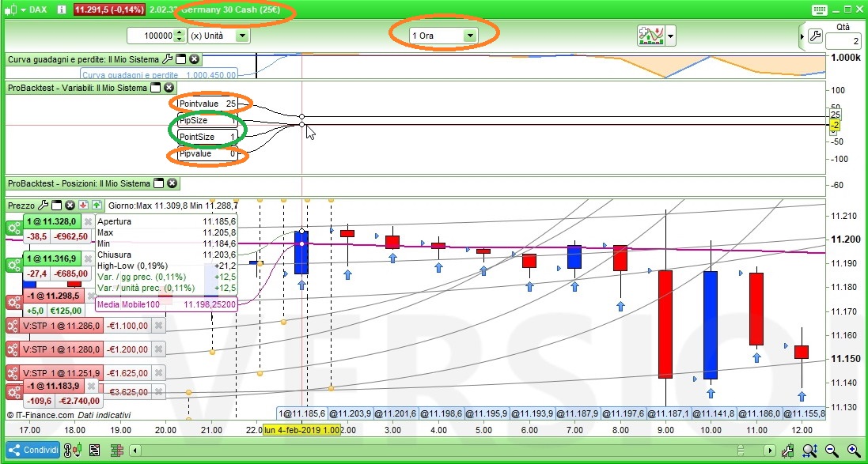This screenshot has height=464, width=868.
Task: Click the green up-arrow icon in the Prezzo header
Action: click(97, 206)
